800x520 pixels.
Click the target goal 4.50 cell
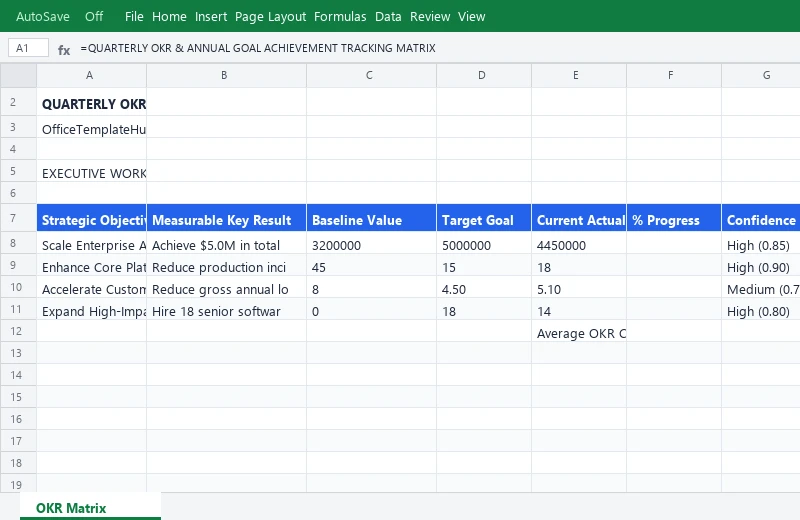pyautogui.click(x=484, y=287)
